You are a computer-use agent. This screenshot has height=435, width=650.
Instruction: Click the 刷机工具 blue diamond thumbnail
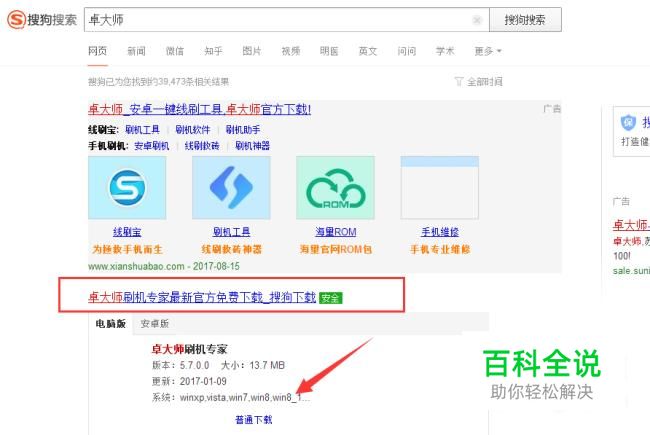click(x=231, y=187)
